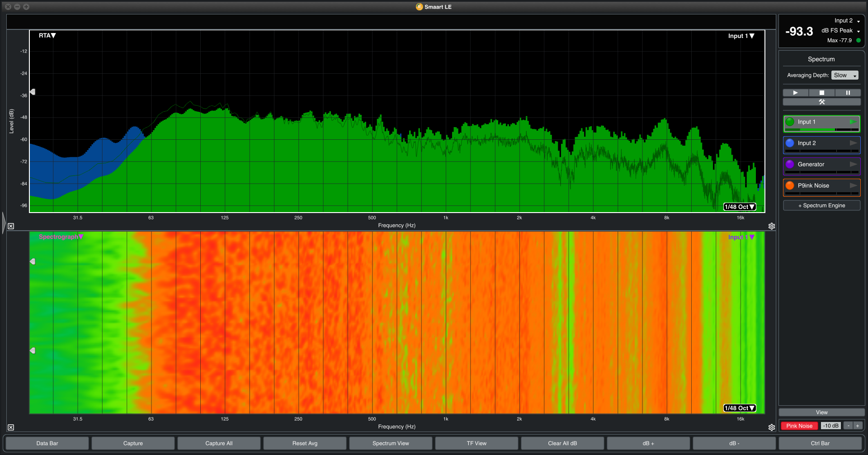Click the dB + button

click(x=648, y=443)
